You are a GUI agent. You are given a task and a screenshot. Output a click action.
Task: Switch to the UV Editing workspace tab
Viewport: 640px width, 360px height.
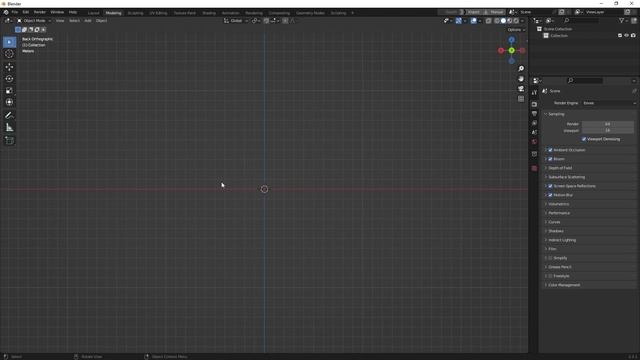pos(158,13)
